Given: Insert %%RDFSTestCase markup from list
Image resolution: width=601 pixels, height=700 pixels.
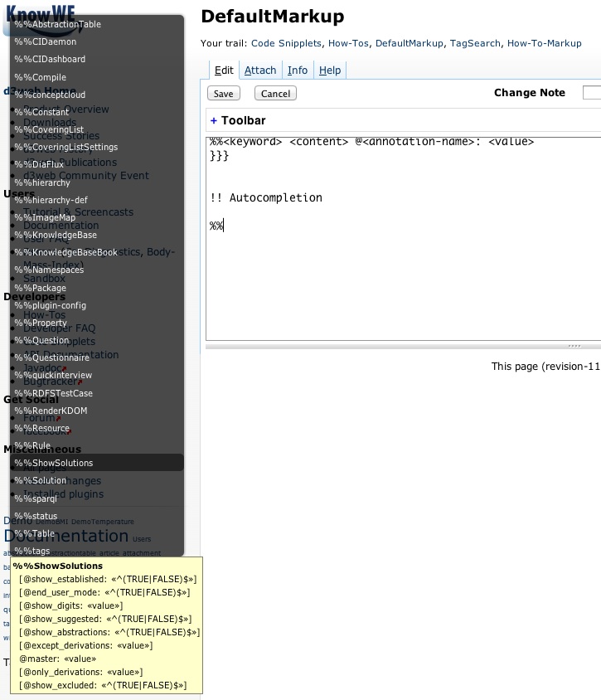Looking at the screenshot, I should pyautogui.click(x=97, y=393).
